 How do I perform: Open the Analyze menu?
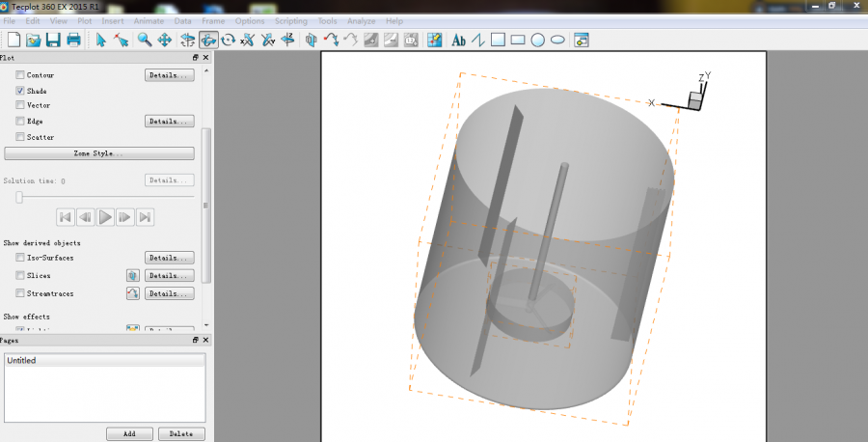tap(361, 20)
